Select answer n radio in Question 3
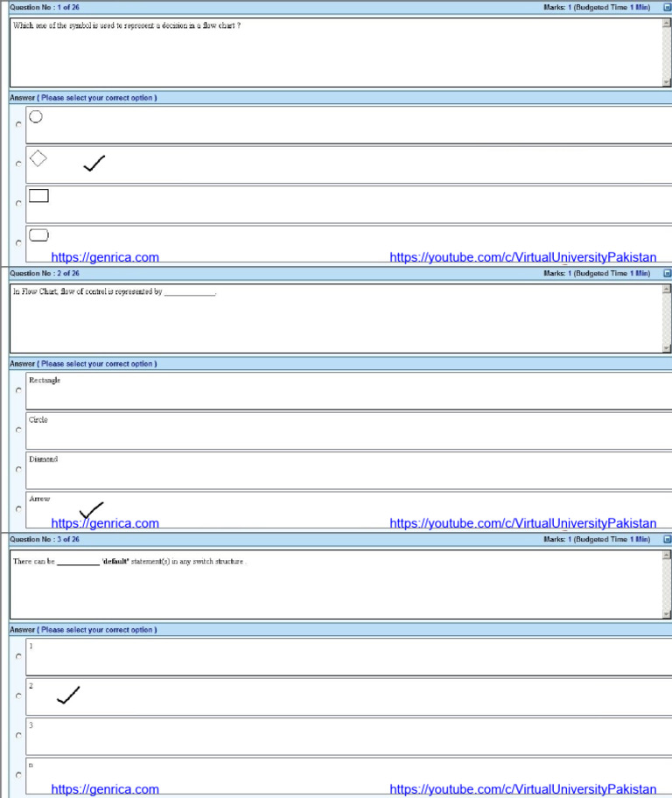 tap(19, 775)
